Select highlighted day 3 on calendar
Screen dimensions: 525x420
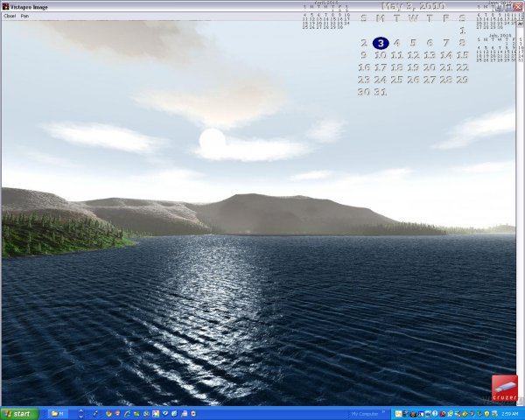coord(381,43)
